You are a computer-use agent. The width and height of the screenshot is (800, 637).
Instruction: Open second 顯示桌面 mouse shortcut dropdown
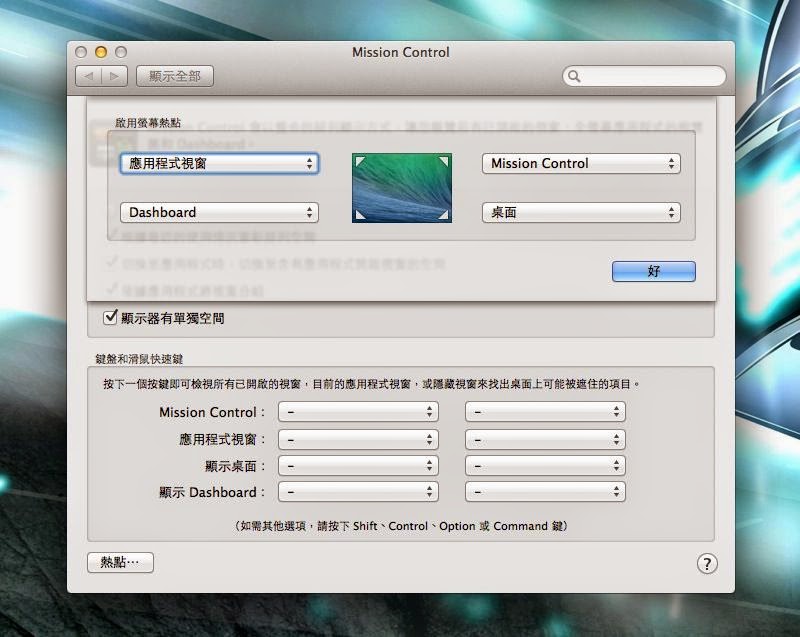point(545,466)
